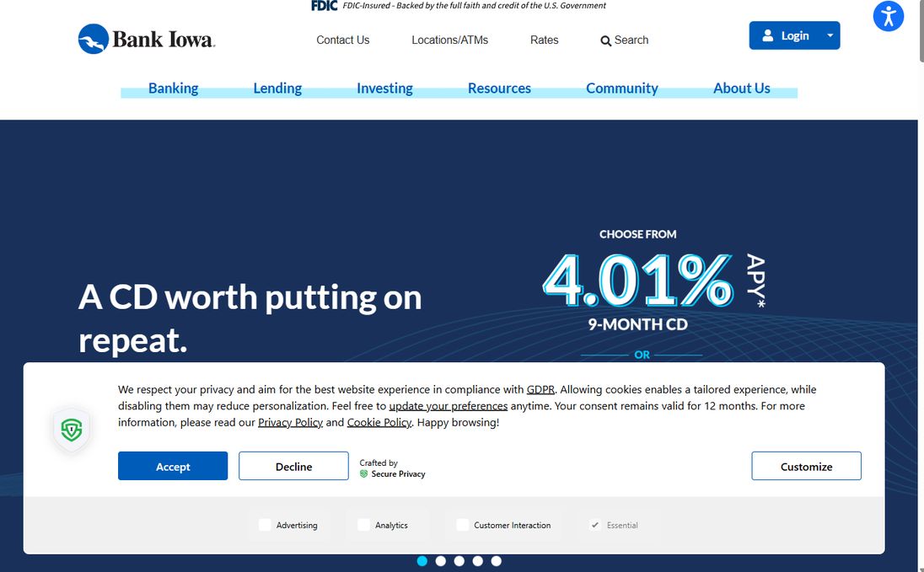This screenshot has width=924, height=572.
Task: Accept all cookies
Action: 173,466
